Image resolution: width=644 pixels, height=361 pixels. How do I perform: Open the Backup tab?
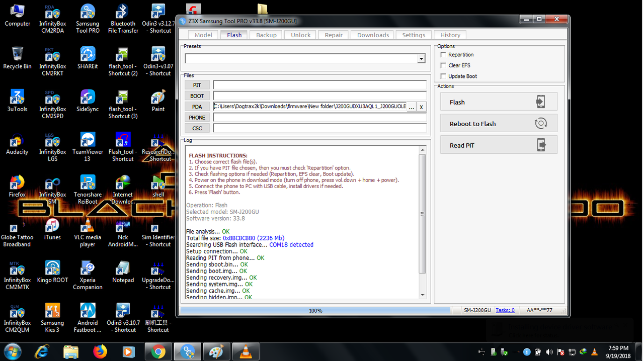pos(266,35)
